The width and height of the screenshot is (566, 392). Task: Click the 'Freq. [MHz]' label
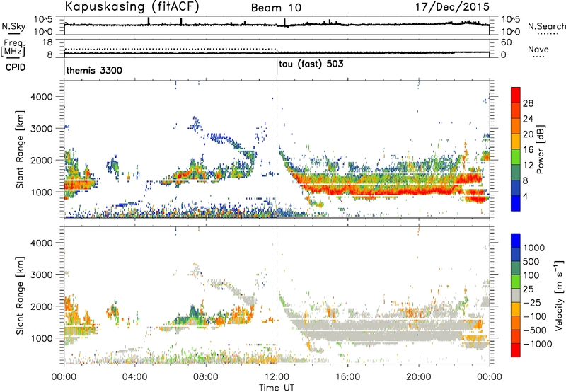(13, 47)
